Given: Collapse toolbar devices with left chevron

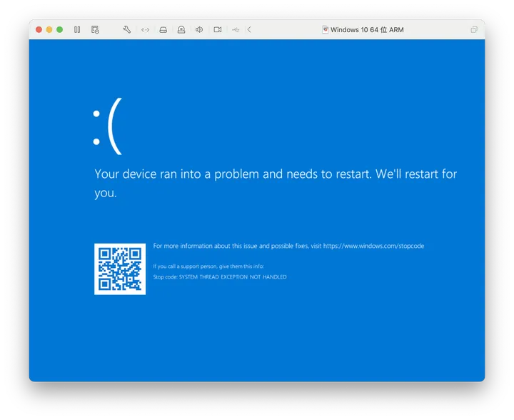Looking at the screenshot, I should coord(249,29).
